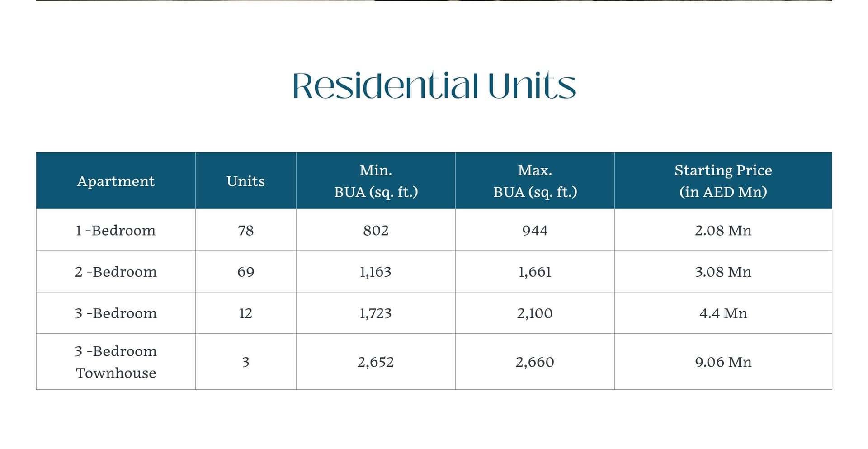Click the 802 minimum BUA value
This screenshot has height=449, width=868.
376,230
